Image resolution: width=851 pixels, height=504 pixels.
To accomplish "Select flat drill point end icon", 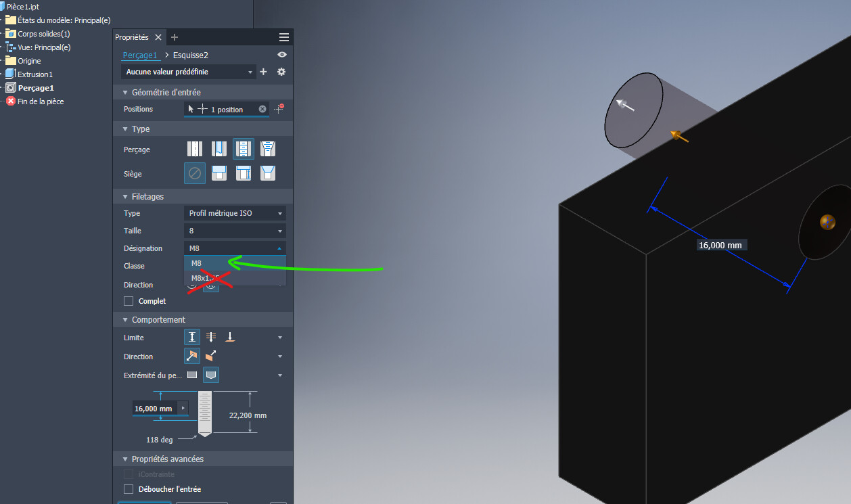I will click(x=192, y=375).
